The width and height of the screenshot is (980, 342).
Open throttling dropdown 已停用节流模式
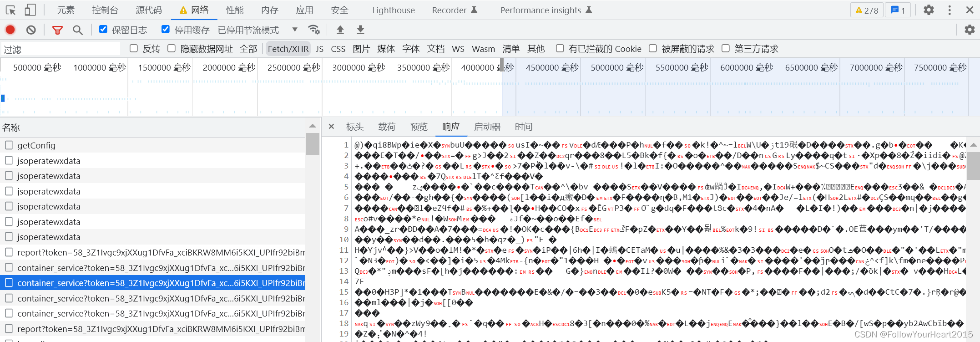click(x=258, y=30)
